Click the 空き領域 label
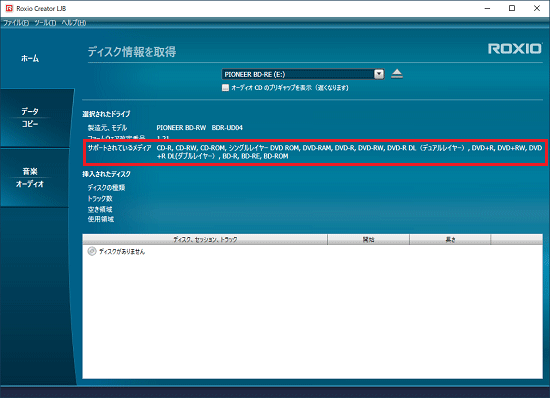This screenshot has height=398, width=550. pos(100,209)
